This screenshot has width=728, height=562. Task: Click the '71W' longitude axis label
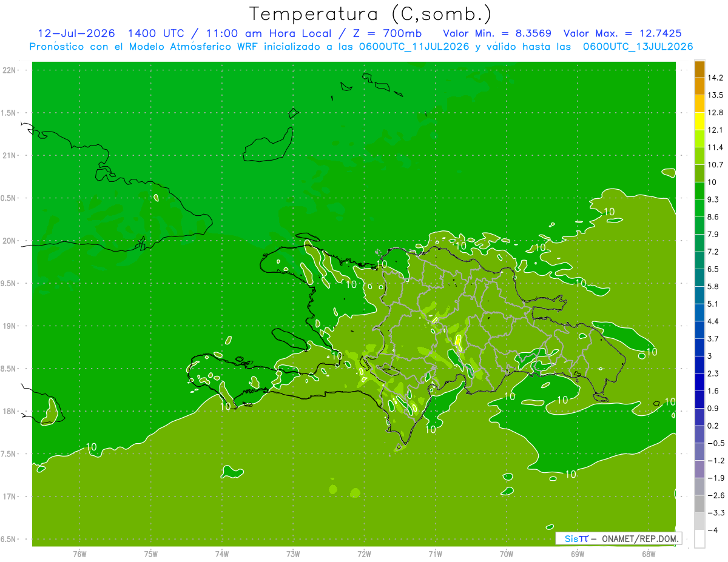435,554
